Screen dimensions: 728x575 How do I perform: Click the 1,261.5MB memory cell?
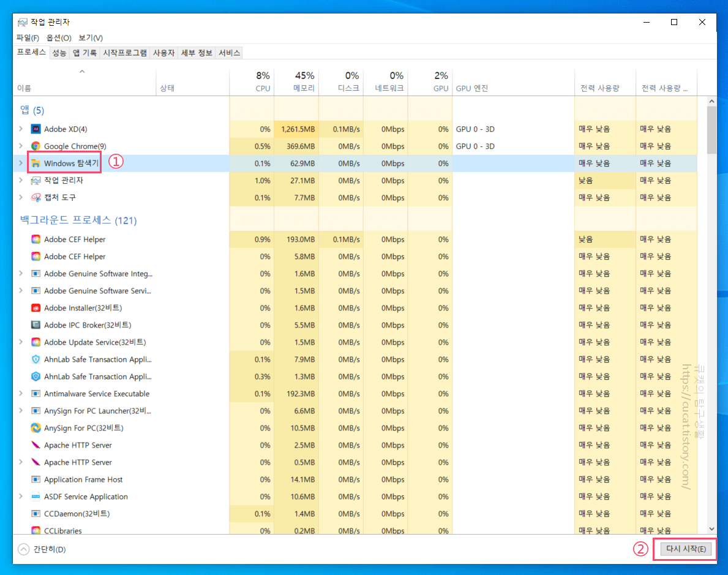[x=297, y=129]
